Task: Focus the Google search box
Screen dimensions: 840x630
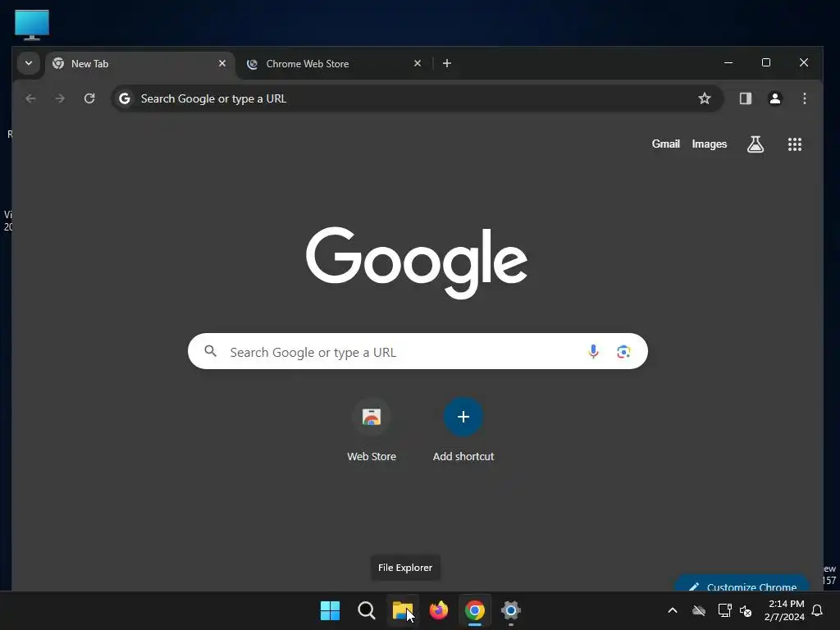Action: pos(418,351)
